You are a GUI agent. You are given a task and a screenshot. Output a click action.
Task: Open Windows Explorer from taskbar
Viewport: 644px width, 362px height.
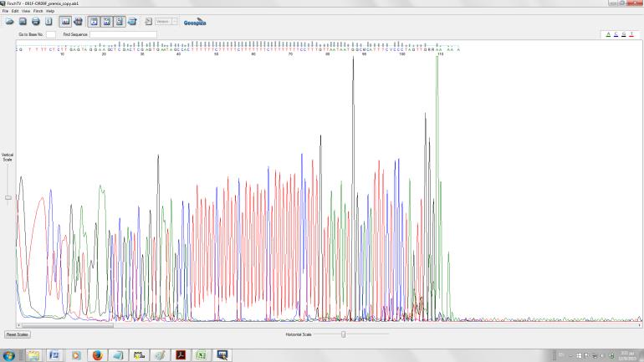pos(33,355)
